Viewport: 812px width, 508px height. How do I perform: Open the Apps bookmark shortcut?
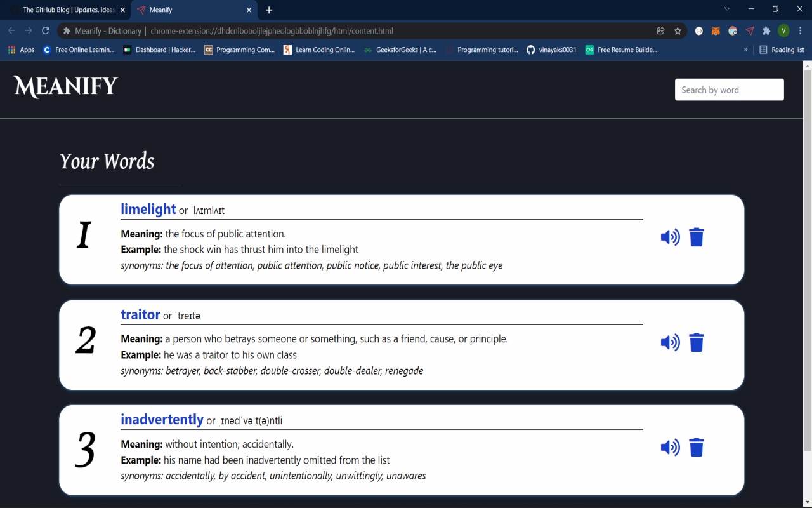pyautogui.click(x=21, y=50)
